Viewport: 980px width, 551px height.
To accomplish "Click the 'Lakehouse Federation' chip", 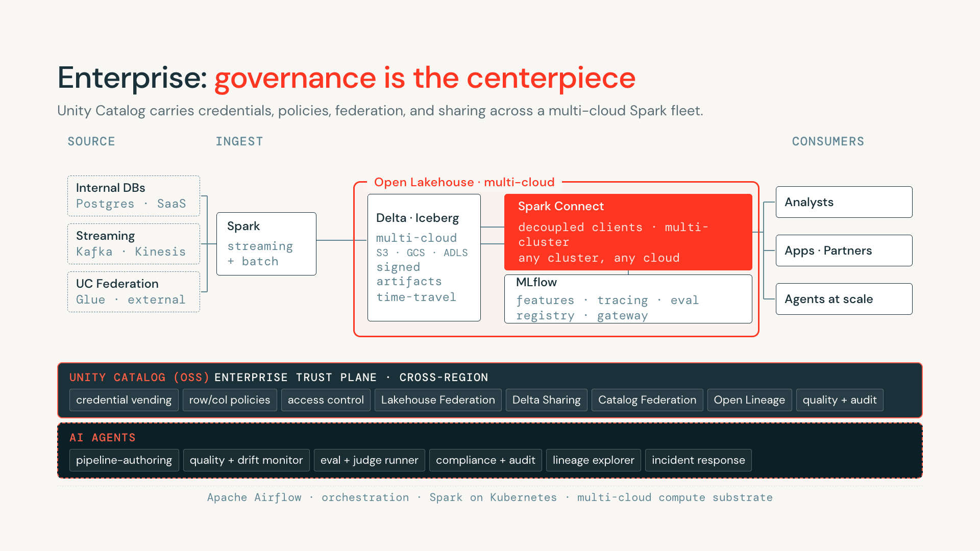I will tap(438, 400).
